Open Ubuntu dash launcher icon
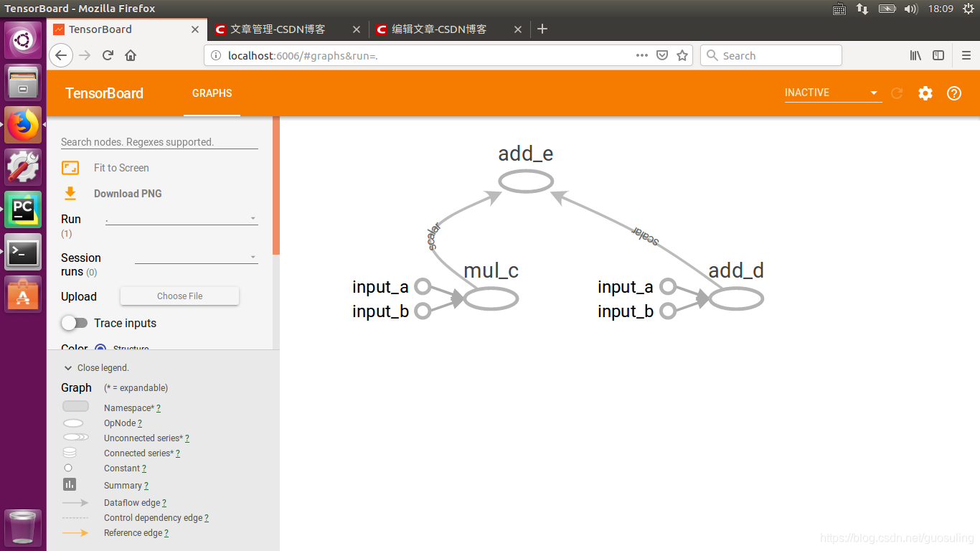This screenshot has height=551, width=980. point(23,40)
